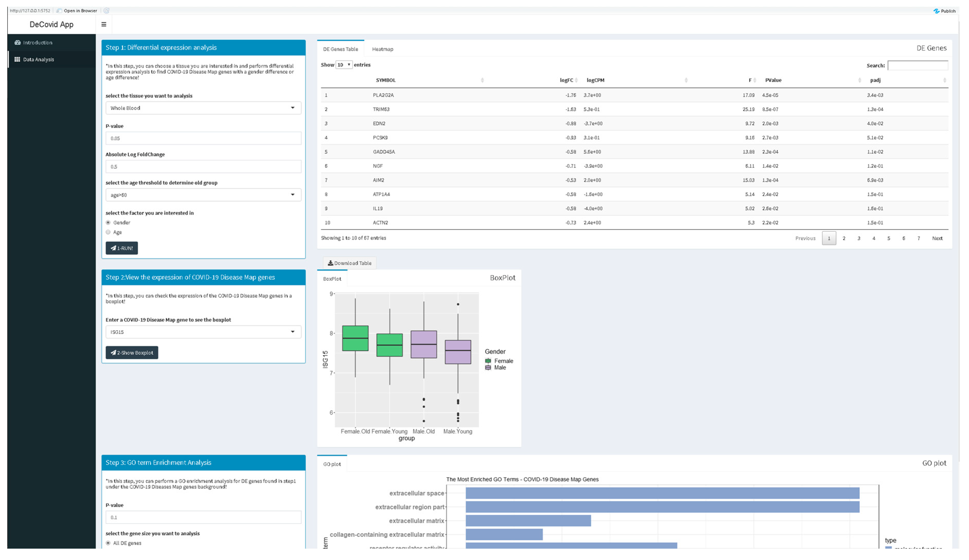
Task: Click the browser refresh icon in top bar
Action: pos(106,10)
